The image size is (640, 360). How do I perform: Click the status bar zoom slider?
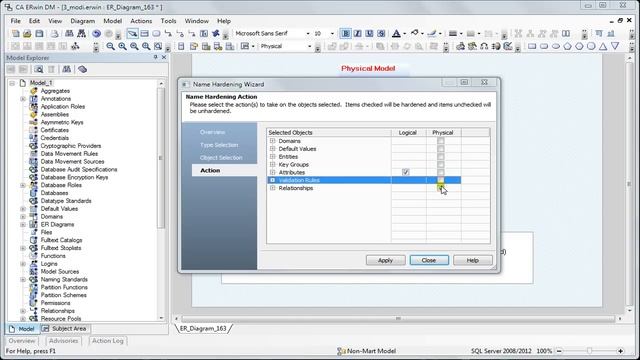[x=590, y=351]
